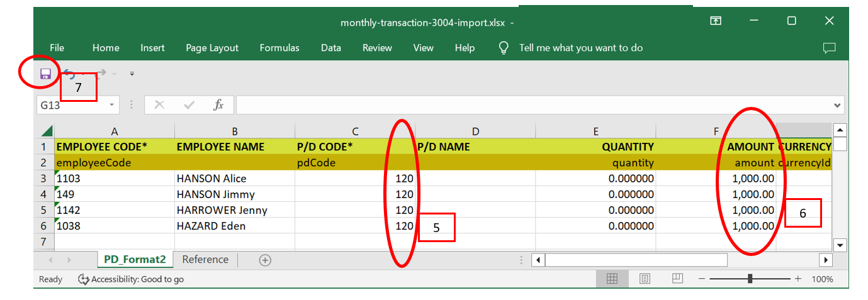This screenshot has height=300, width=868.
Task: Switch to the Reference sheet tab
Action: click(x=205, y=260)
